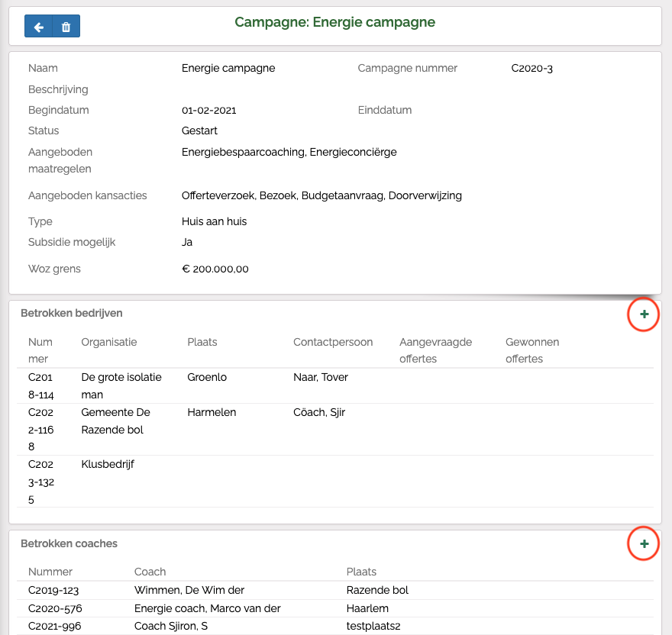
Task: Click the Betrokken coaches section header
Action: pyautogui.click(x=69, y=543)
